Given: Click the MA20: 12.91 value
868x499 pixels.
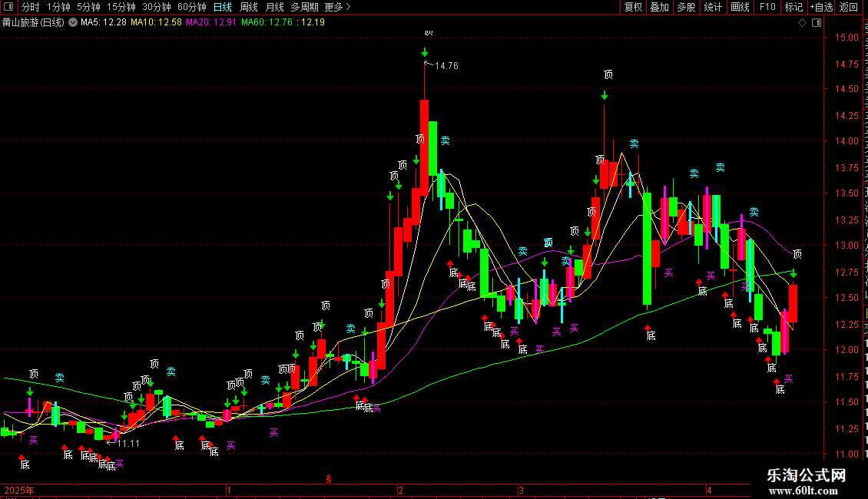Looking at the screenshot, I should point(211,23).
